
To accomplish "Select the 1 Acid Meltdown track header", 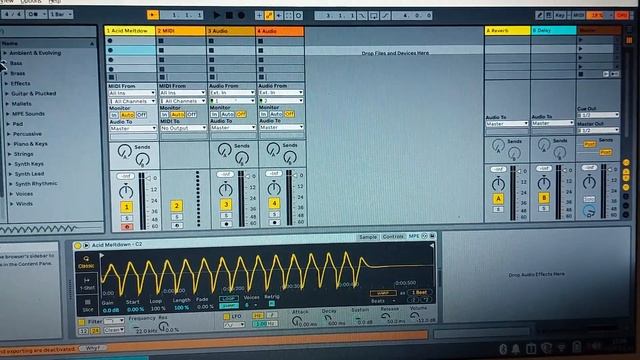I will tap(130, 31).
